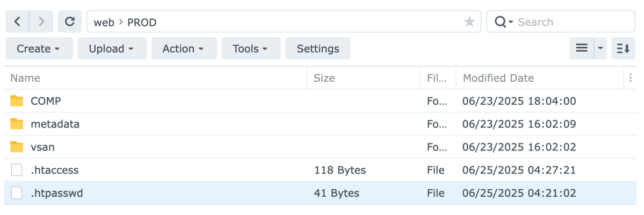Click the back navigation arrow
This screenshot has width=644, height=215.
17,22
